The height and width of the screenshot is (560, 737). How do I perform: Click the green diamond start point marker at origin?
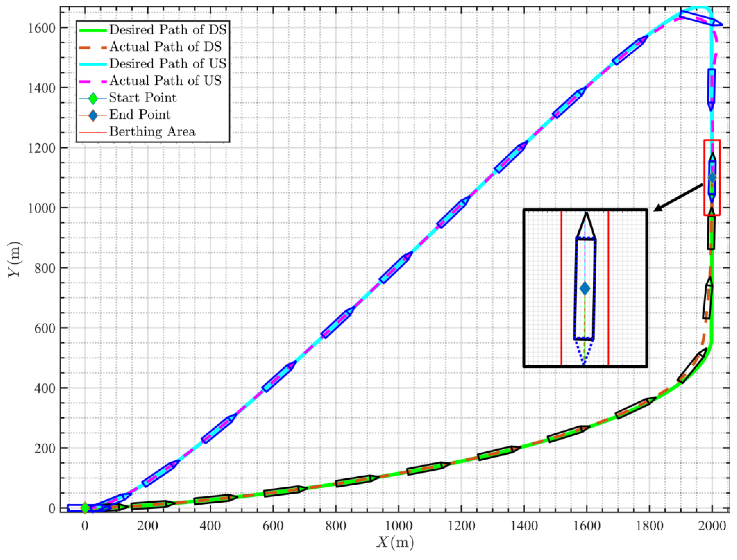pos(85,508)
